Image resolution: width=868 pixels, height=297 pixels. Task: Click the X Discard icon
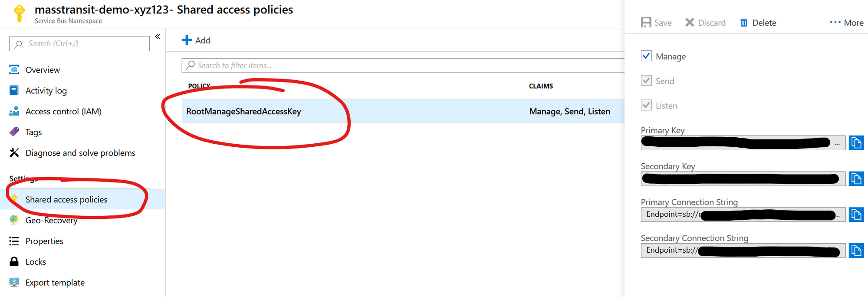pos(690,22)
